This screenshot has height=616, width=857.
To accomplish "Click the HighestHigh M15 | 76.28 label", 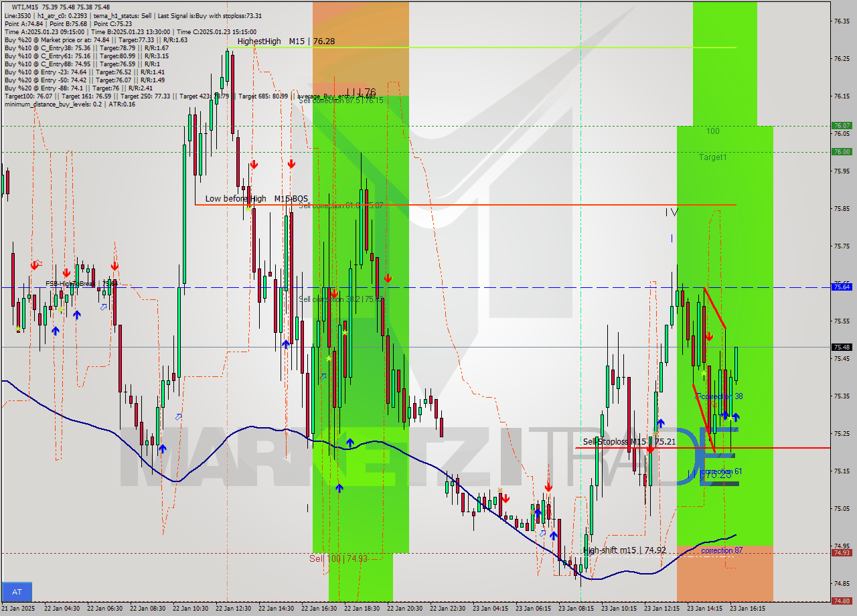I will (x=286, y=42).
